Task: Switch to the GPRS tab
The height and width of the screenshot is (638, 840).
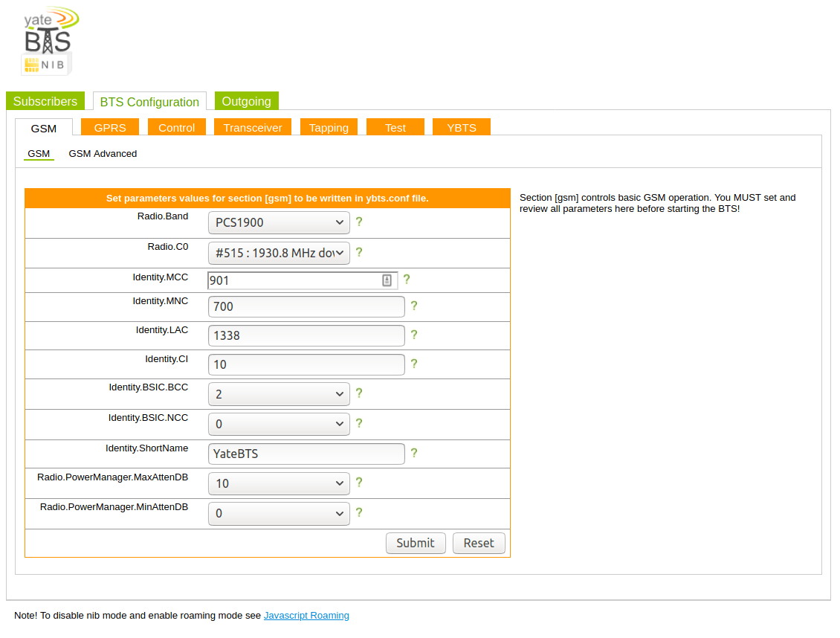Action: [110, 127]
